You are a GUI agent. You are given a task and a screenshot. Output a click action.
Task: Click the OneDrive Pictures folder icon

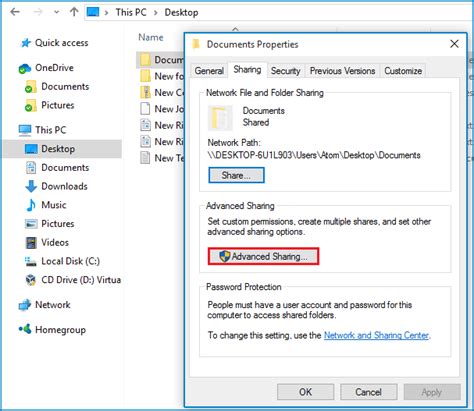pos(31,106)
